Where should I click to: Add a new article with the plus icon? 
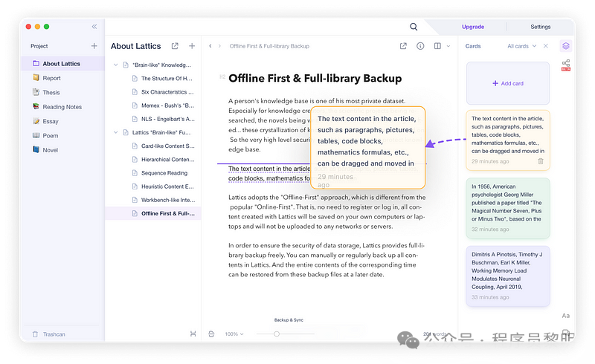click(x=192, y=46)
